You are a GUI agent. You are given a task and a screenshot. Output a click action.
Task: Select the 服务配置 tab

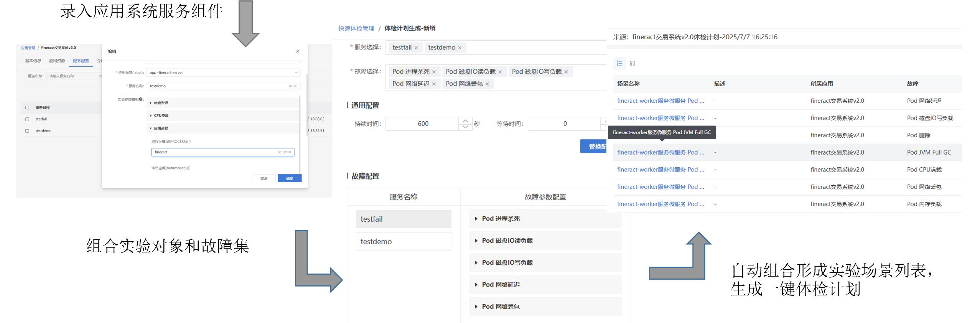click(x=81, y=61)
